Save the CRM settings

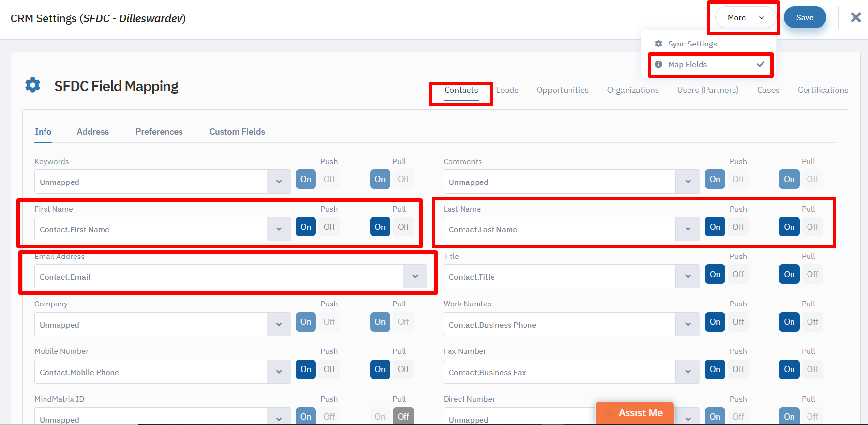(805, 18)
